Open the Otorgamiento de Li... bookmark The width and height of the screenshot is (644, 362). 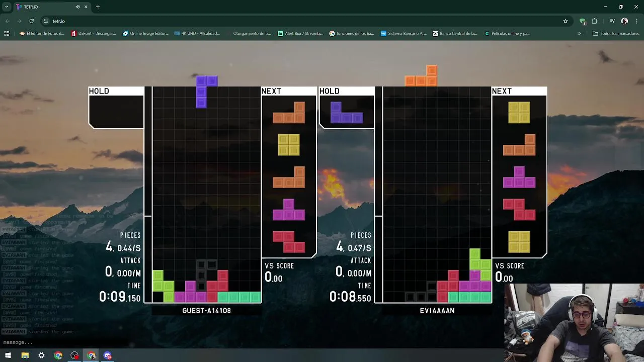coord(249,34)
